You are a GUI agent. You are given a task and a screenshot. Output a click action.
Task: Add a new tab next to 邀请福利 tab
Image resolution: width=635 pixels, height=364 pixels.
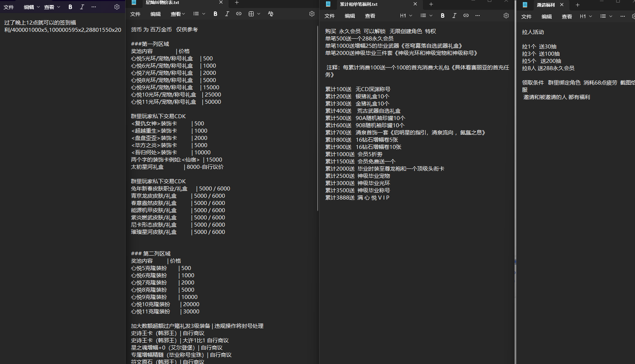(577, 5)
